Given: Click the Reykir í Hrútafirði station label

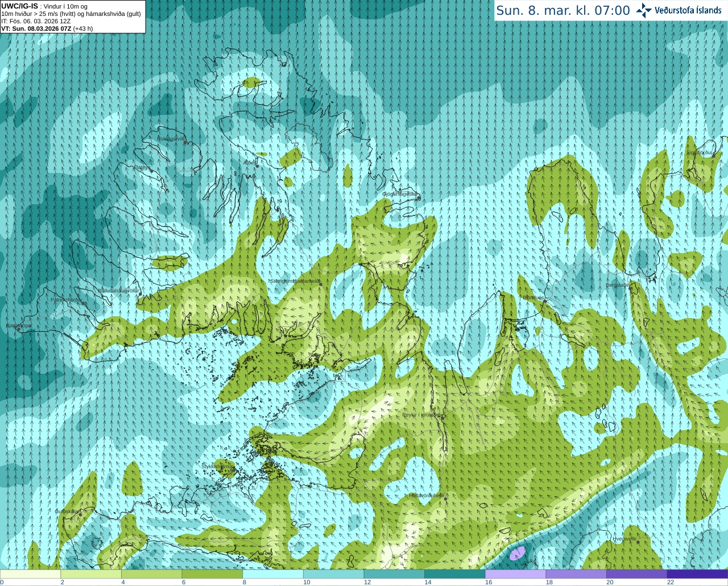Looking at the screenshot, I should tap(421, 415).
